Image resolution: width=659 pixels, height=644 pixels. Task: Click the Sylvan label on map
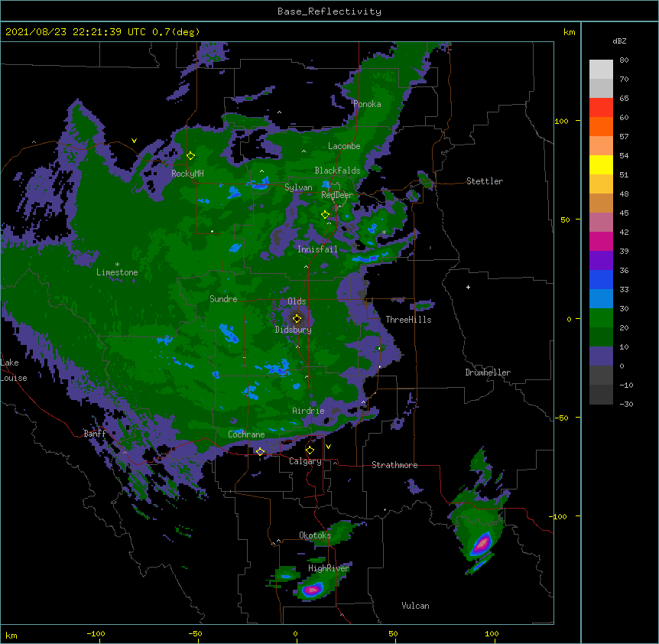[298, 187]
